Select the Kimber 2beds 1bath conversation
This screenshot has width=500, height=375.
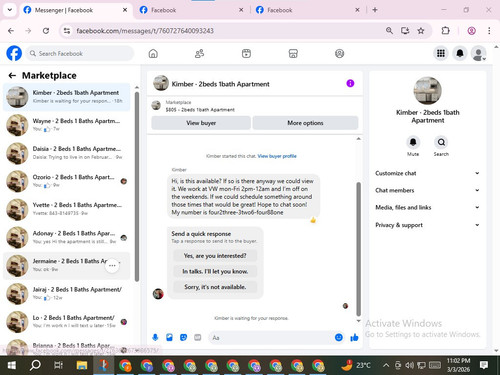point(67,97)
